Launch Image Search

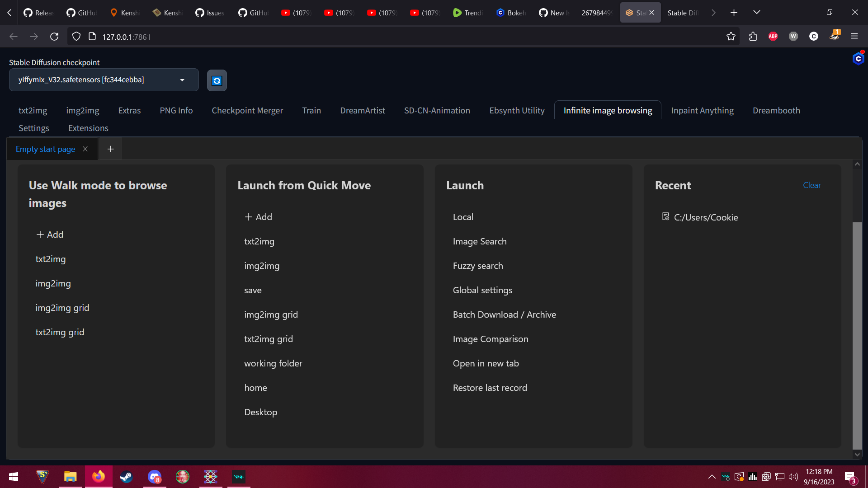coord(480,241)
